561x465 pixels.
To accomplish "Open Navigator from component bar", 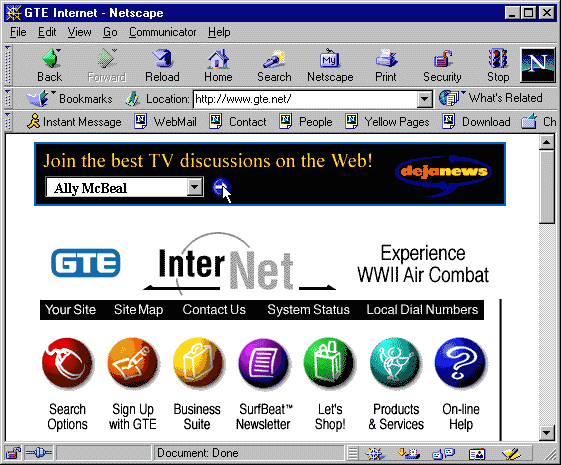I will pyautogui.click(x=375, y=454).
